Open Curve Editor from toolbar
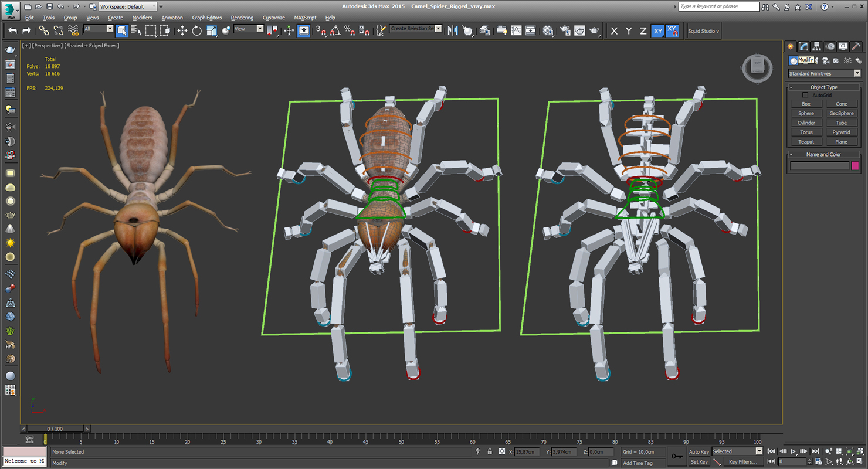This screenshot has height=469, width=868. coord(516,30)
